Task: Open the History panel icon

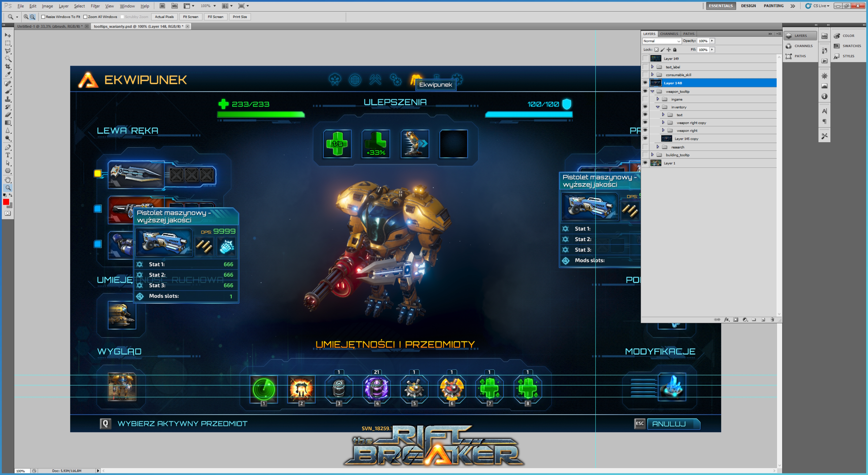Action: pos(825,51)
